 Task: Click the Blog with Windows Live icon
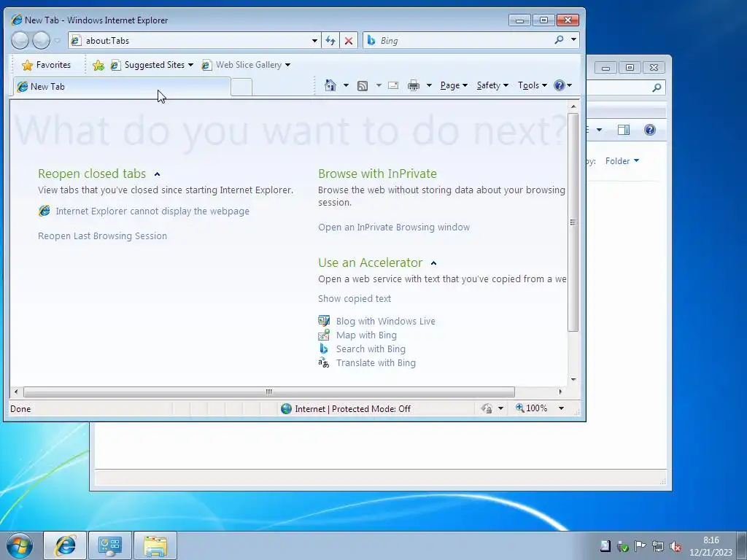(324, 321)
